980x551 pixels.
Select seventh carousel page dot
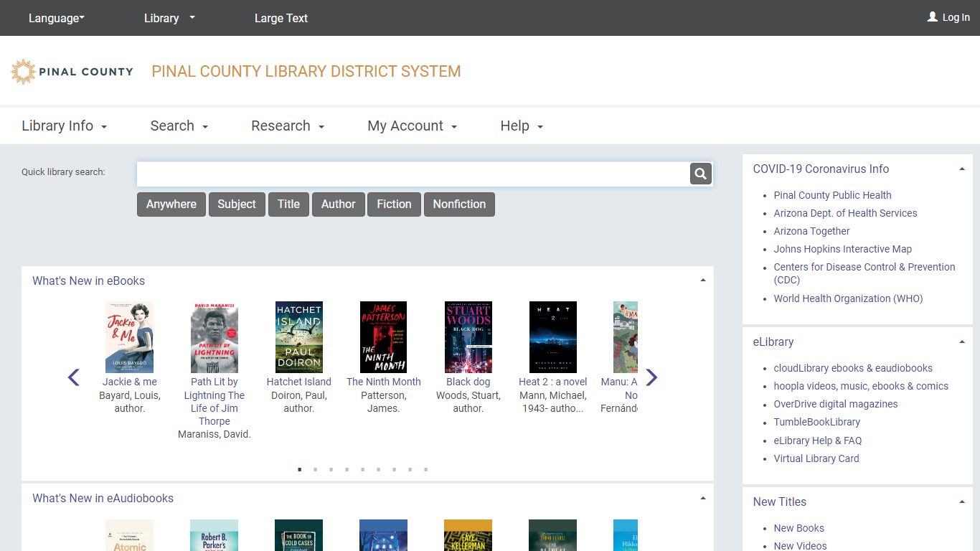(x=395, y=469)
